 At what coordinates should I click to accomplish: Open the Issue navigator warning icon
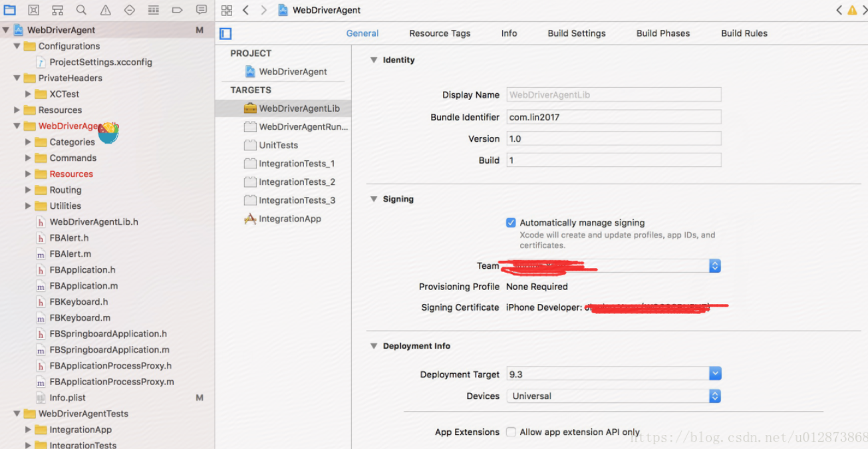[x=106, y=10]
